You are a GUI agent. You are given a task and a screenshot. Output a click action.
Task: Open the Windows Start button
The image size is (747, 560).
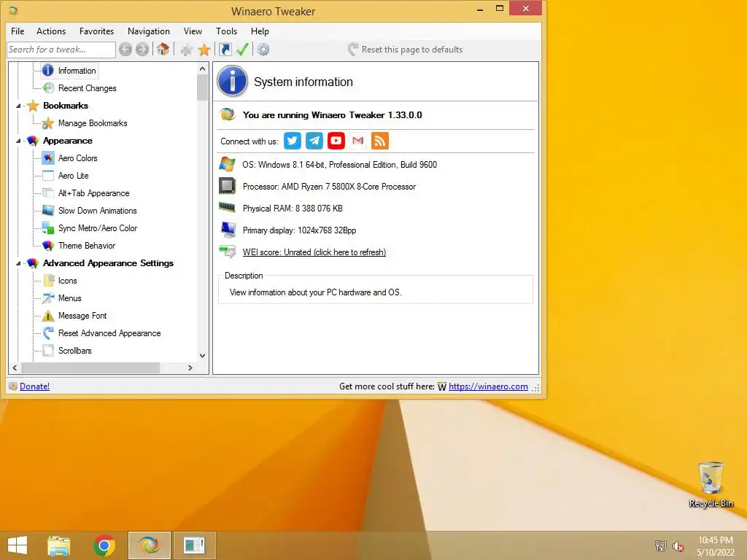click(x=18, y=545)
